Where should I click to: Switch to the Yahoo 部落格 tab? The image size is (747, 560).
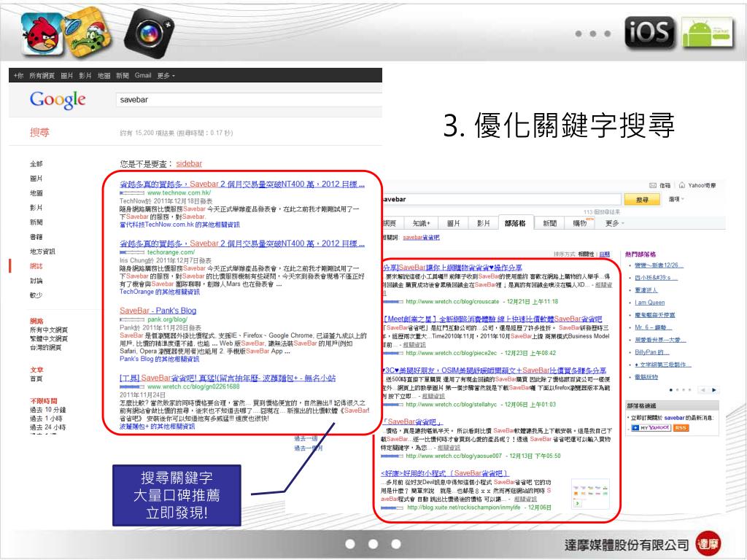click(515, 223)
